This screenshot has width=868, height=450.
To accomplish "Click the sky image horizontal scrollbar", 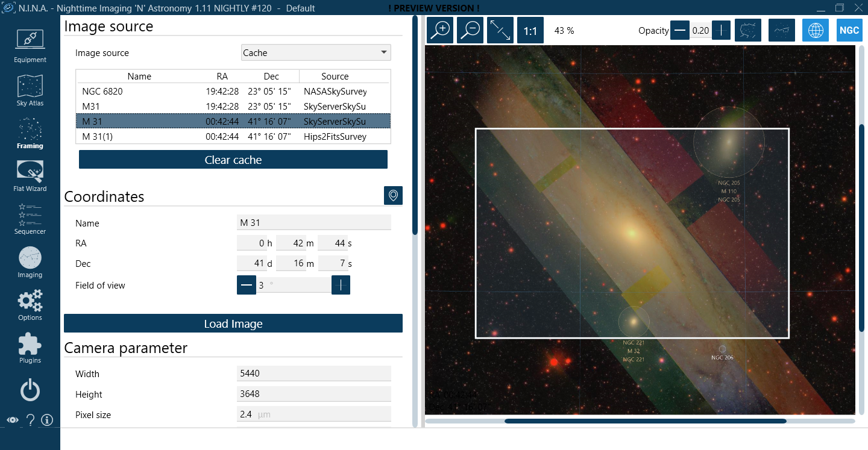I will coord(646,421).
